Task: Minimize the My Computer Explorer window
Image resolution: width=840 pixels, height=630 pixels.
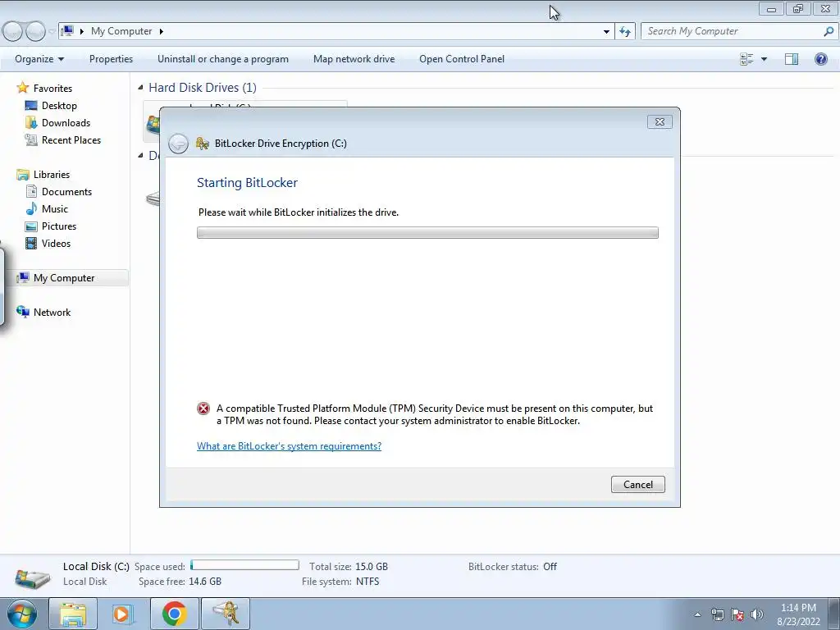Action: click(771, 8)
